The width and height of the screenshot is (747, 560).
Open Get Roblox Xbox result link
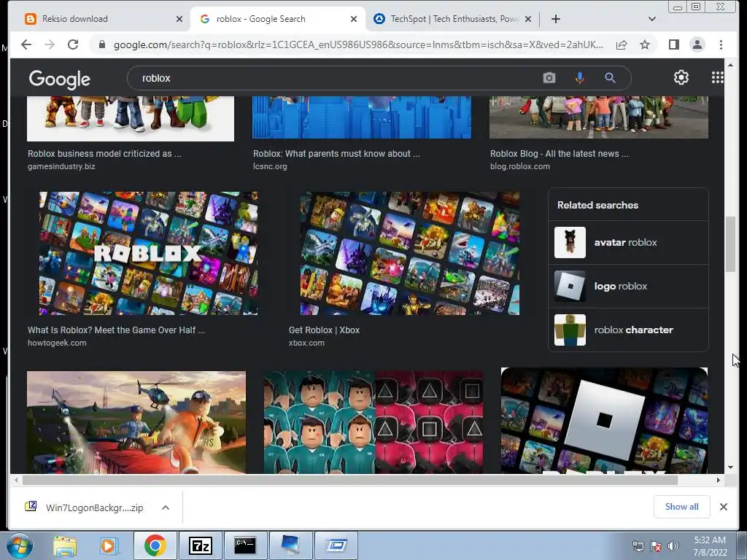point(324,330)
